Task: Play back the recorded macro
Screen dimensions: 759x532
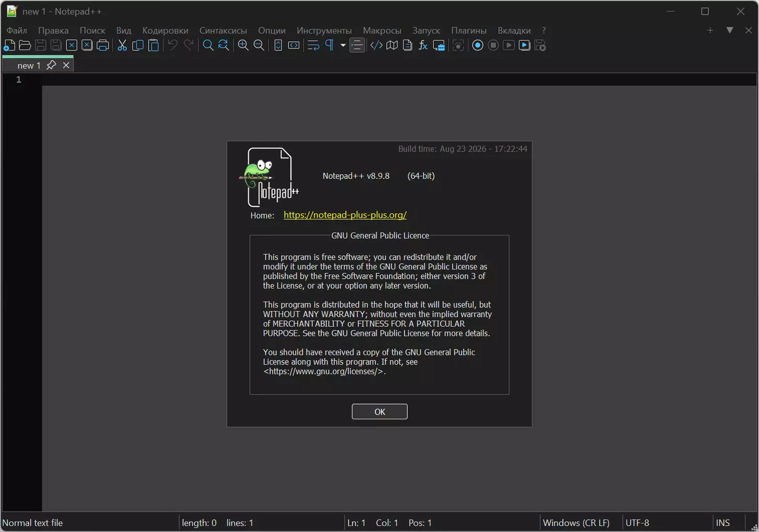Action: tap(509, 45)
